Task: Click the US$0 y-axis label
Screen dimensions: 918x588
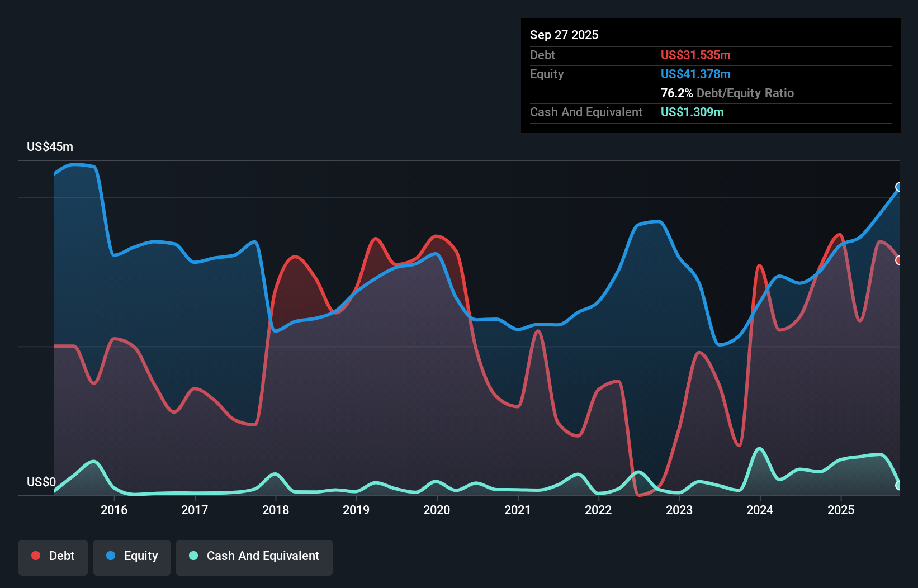Action: pyautogui.click(x=41, y=482)
